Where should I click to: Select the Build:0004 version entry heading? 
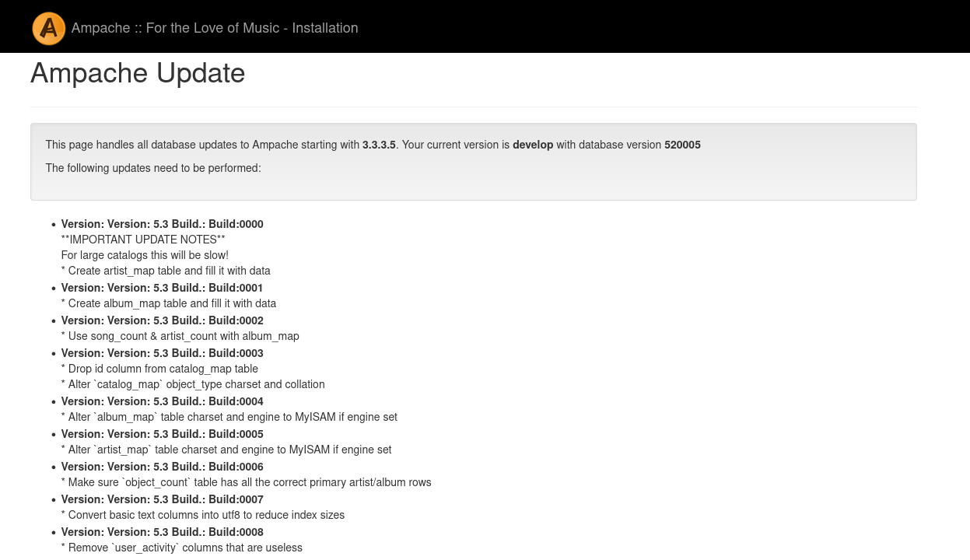click(162, 401)
